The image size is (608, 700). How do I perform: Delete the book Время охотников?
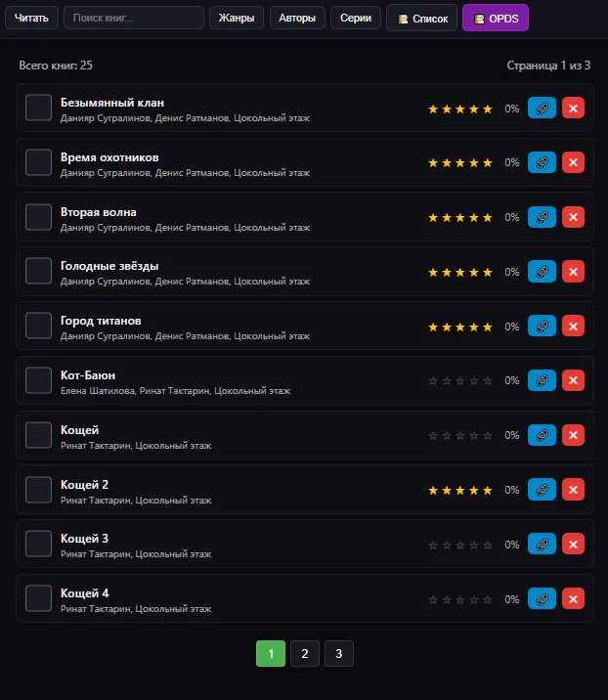pos(573,162)
